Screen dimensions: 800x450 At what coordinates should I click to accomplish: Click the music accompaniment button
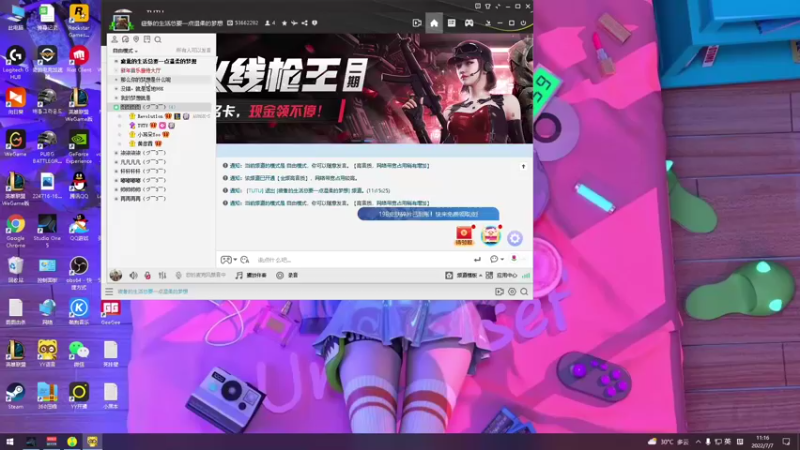(x=251, y=276)
